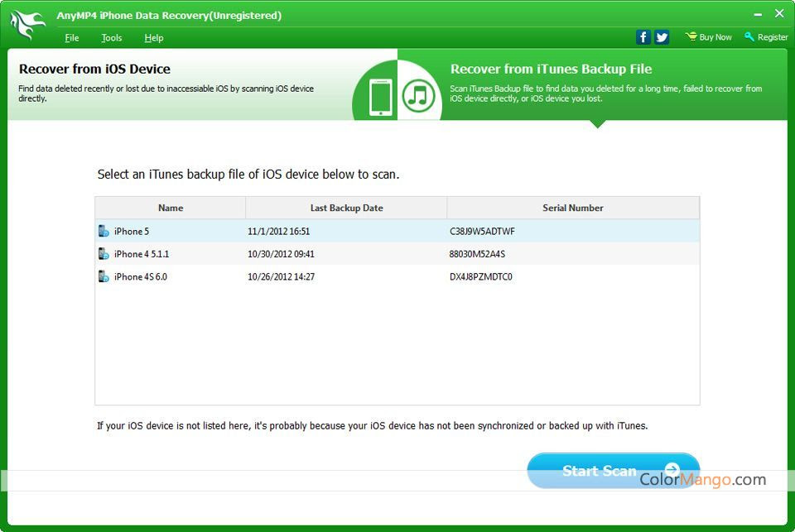Click the Register link
This screenshot has width=795, height=532.
coord(773,37)
